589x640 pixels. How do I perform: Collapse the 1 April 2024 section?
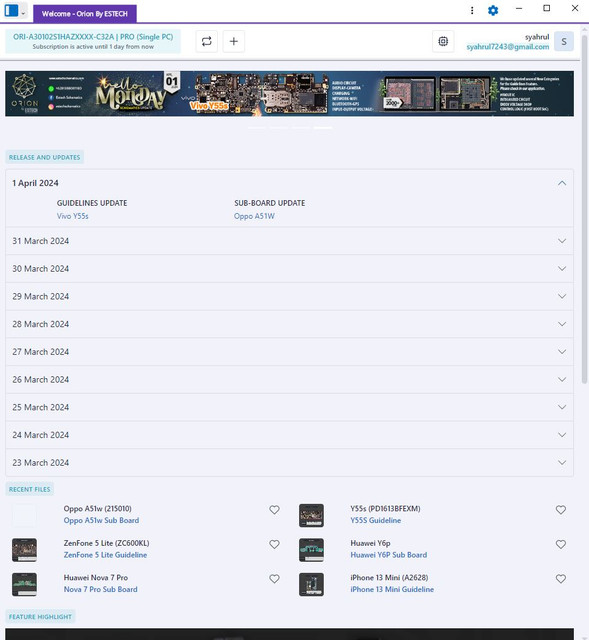pyautogui.click(x=562, y=183)
